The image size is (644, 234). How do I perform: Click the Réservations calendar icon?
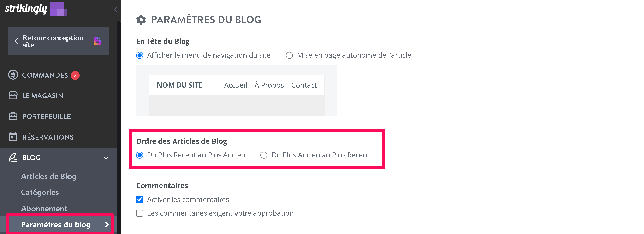[x=13, y=137]
